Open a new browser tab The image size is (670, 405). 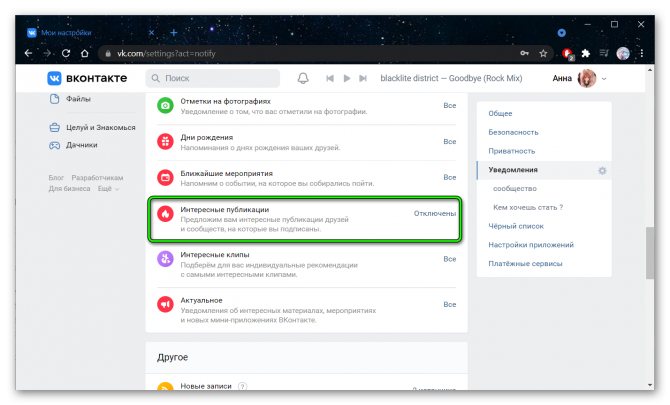click(x=173, y=32)
